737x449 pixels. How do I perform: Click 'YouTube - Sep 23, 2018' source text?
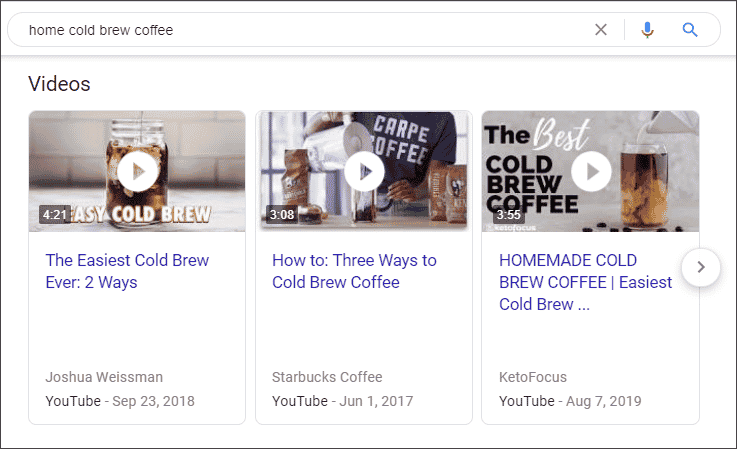(120, 401)
